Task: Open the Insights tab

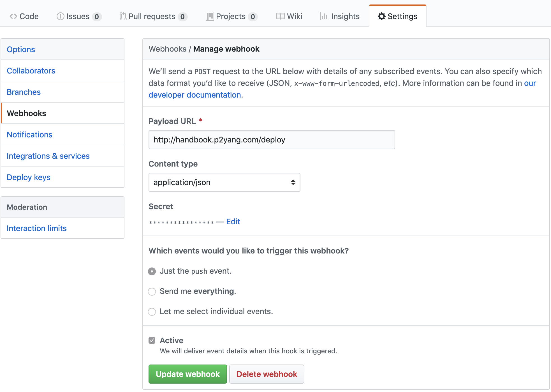Action: point(340,16)
